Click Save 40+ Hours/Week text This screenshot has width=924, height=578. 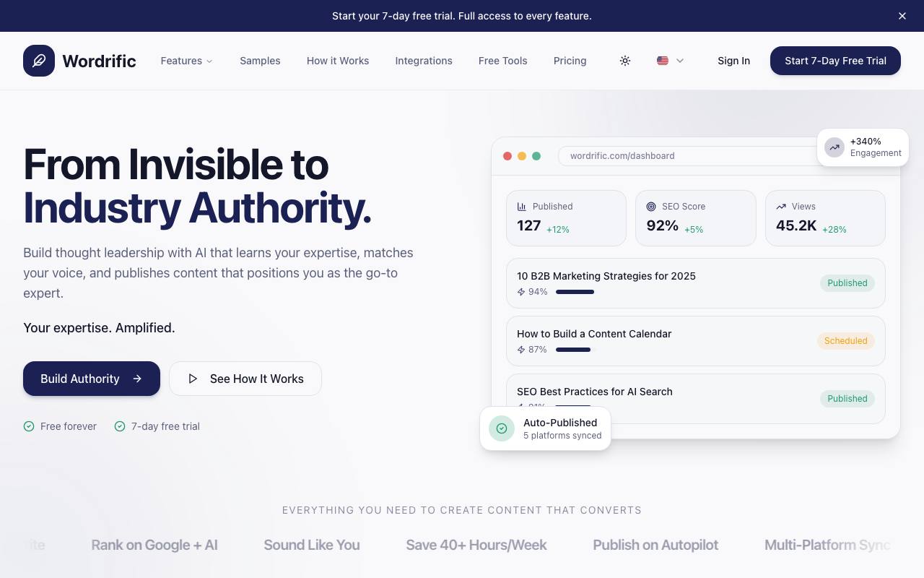[476, 545]
